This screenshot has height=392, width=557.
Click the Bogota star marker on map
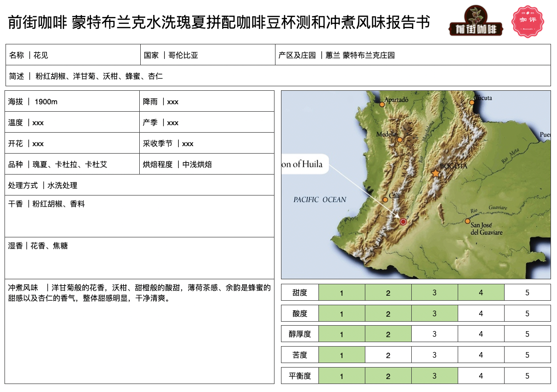coord(436,173)
